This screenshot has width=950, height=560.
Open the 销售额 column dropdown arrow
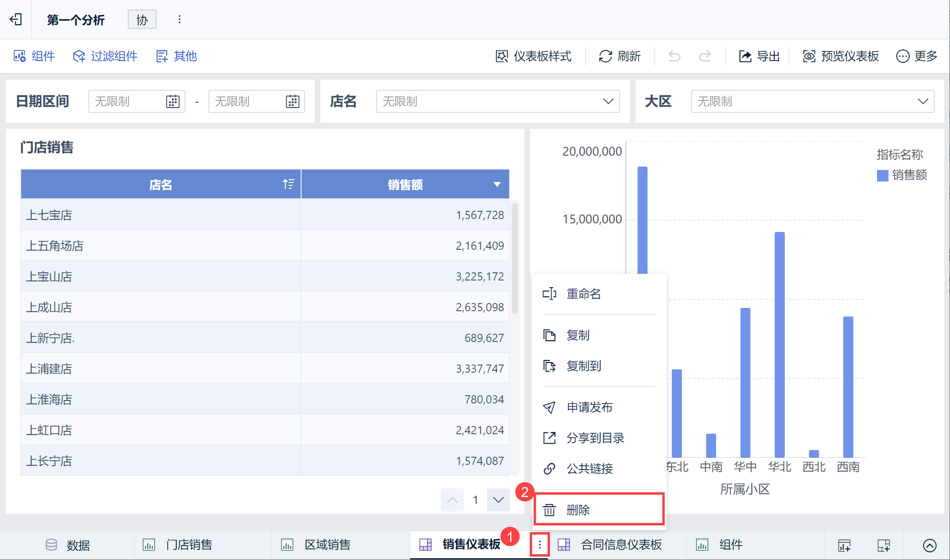point(497,184)
